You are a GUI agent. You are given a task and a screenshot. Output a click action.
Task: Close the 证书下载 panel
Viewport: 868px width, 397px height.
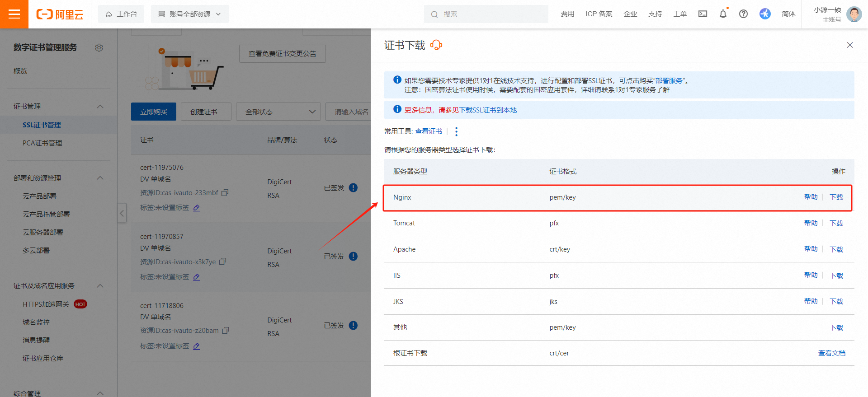point(850,45)
